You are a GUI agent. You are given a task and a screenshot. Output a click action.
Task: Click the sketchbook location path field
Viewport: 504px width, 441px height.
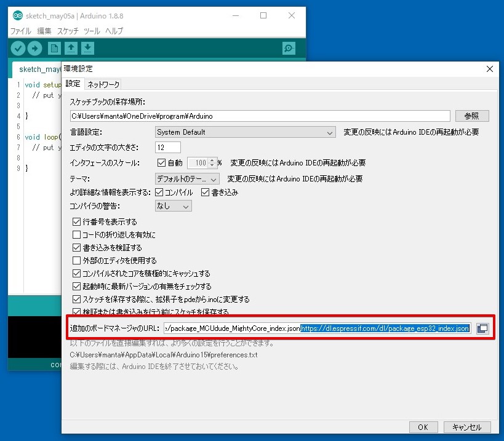260,116
